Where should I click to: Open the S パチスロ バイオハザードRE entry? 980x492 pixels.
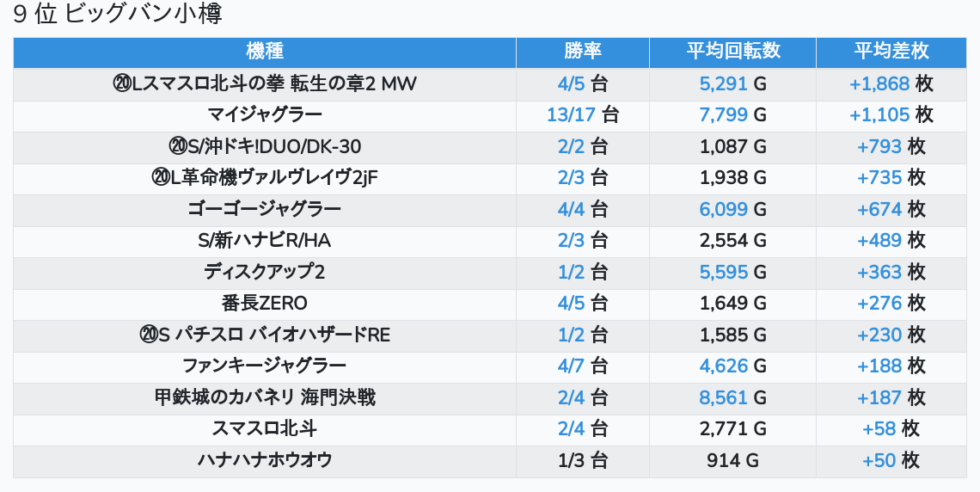[264, 335]
